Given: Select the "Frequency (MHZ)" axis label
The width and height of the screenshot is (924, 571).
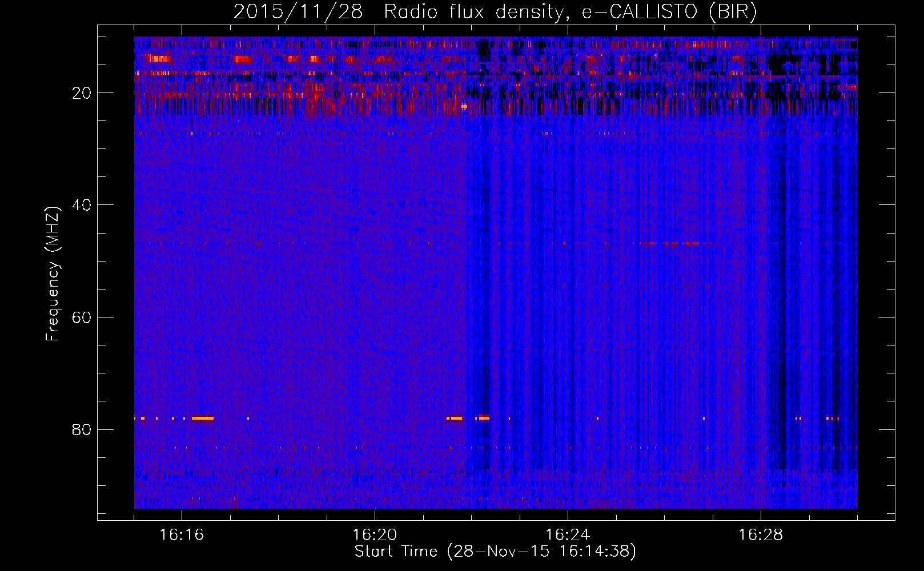Looking at the screenshot, I should (53, 274).
